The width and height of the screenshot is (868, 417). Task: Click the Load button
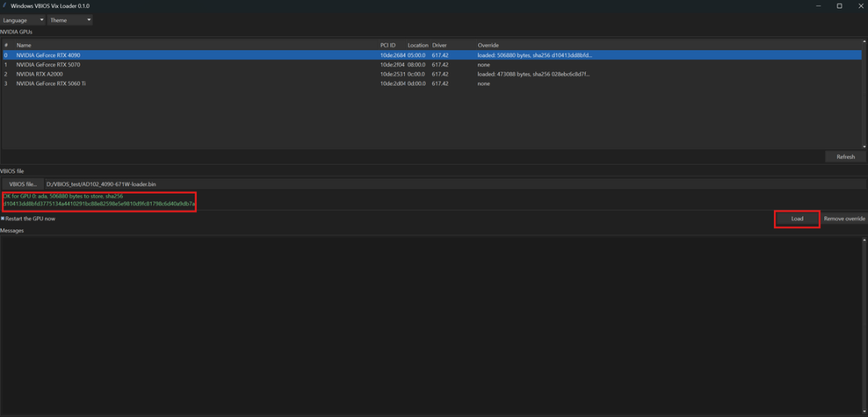pos(796,219)
